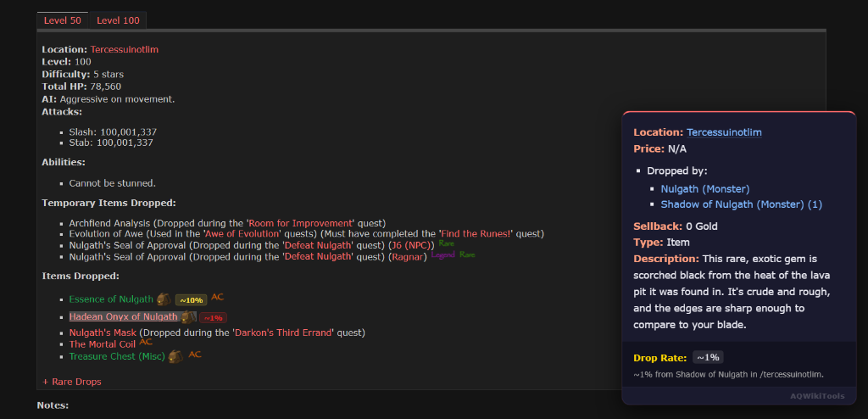Viewport: 868px width, 419px height.
Task: Open the Tercessuinotlim location link in main page
Action: (x=125, y=49)
